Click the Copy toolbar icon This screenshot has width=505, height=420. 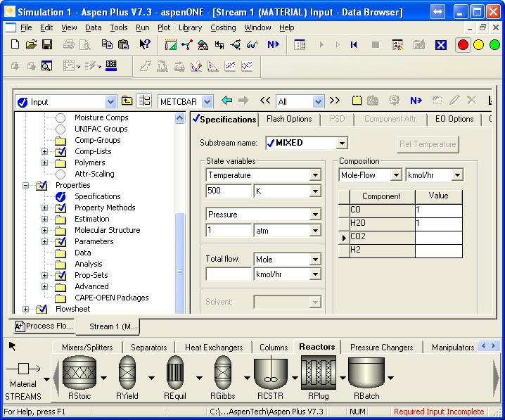point(107,44)
